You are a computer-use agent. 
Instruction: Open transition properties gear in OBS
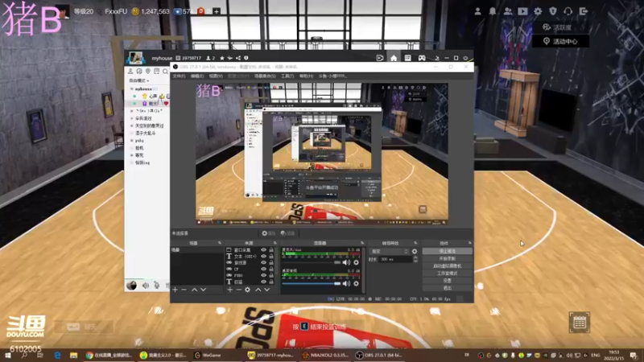tap(415, 251)
